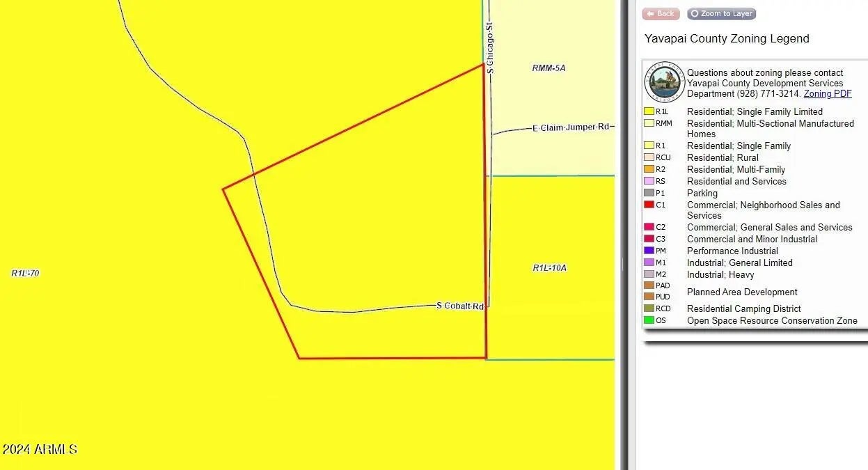
Task: Click the OS green legend swatch
Action: (649, 321)
